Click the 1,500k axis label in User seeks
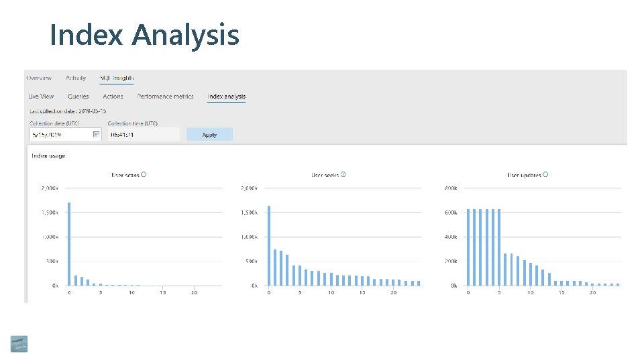Screen dimensions: 644x362 (249, 213)
